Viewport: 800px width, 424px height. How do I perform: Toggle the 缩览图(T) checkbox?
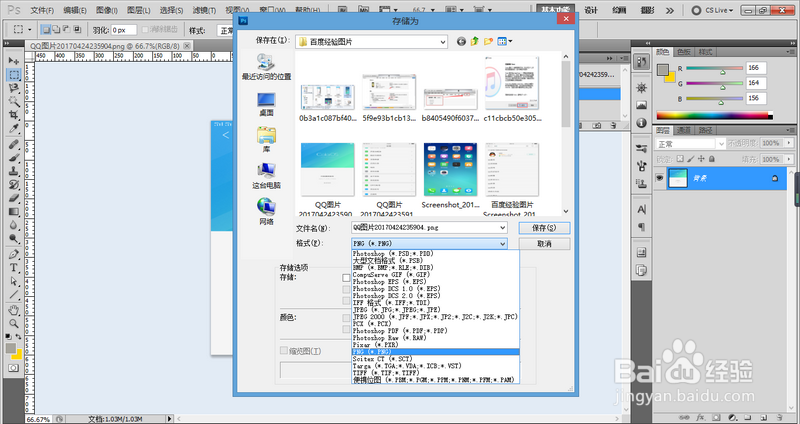(284, 351)
